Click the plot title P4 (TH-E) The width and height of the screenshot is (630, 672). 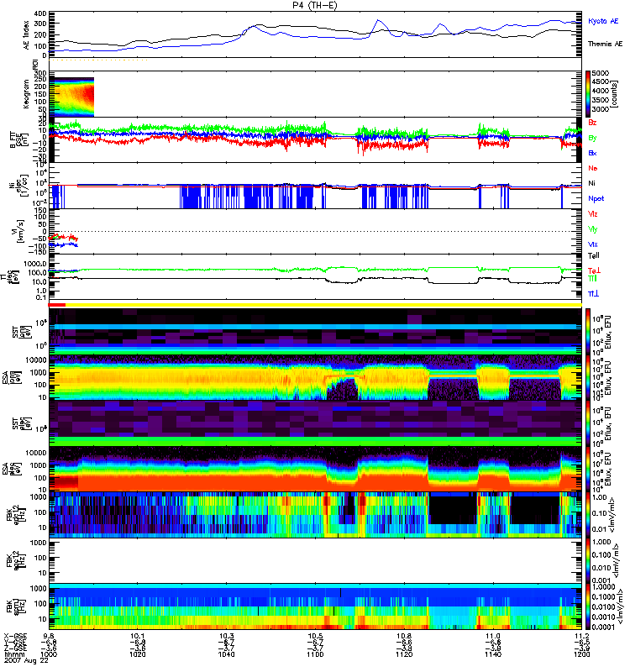pyautogui.click(x=315, y=5)
